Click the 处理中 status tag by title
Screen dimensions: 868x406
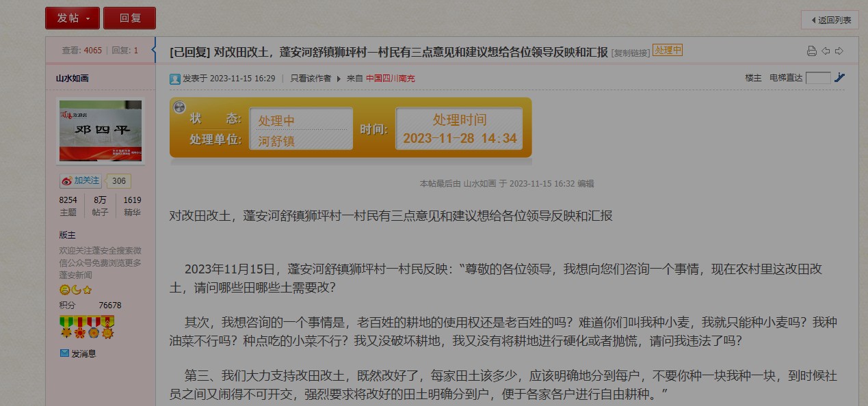pyautogui.click(x=667, y=51)
